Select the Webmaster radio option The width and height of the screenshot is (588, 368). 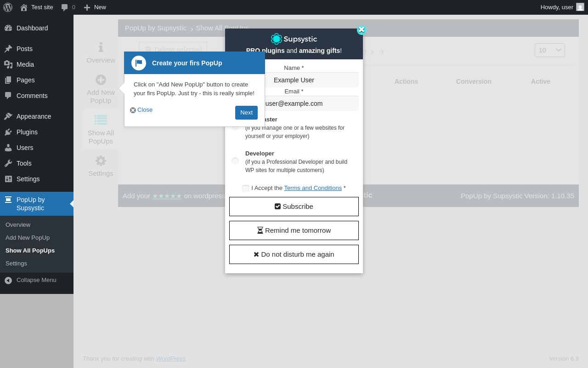pos(235,127)
